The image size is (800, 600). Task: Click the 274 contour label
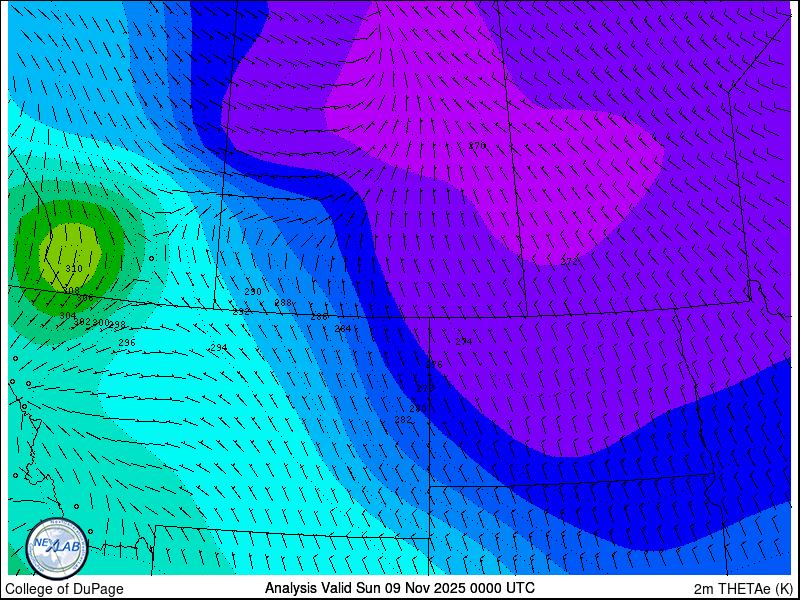click(x=464, y=342)
